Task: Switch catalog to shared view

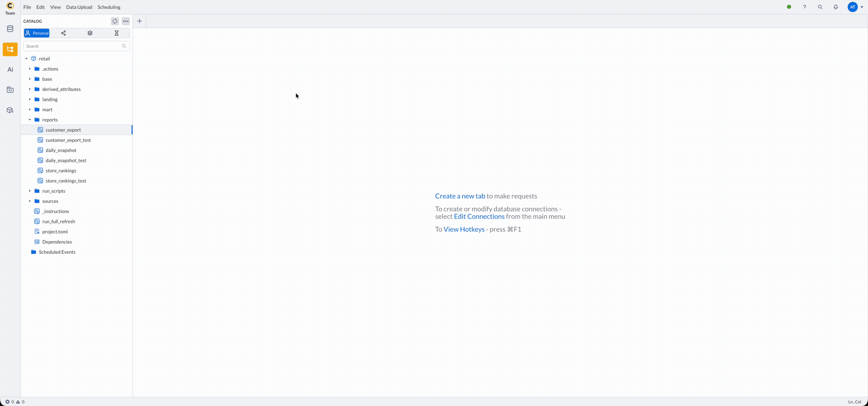Action: pos(63,33)
